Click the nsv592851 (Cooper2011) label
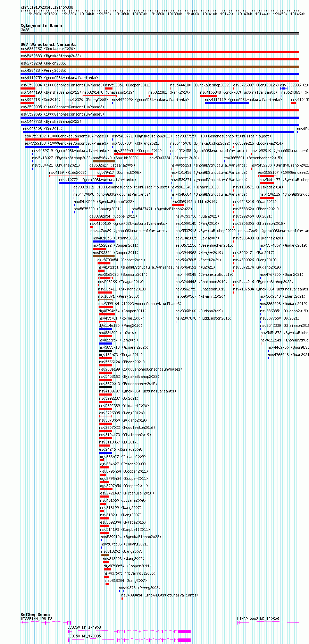The height and width of the screenshot is (644, 309). (128, 85)
